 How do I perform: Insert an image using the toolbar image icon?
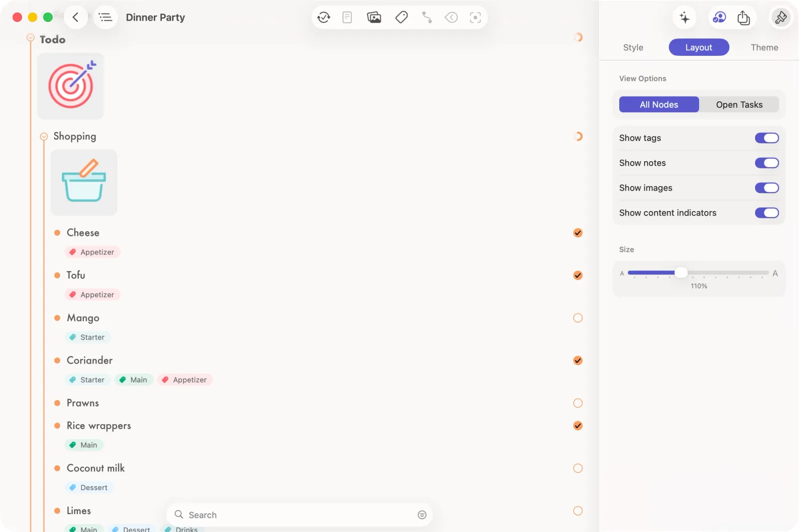point(374,17)
